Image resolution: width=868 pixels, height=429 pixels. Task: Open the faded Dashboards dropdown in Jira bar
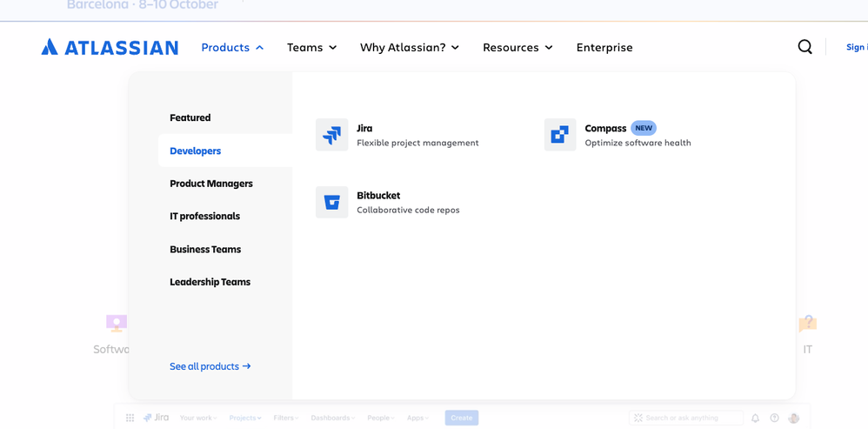click(333, 418)
